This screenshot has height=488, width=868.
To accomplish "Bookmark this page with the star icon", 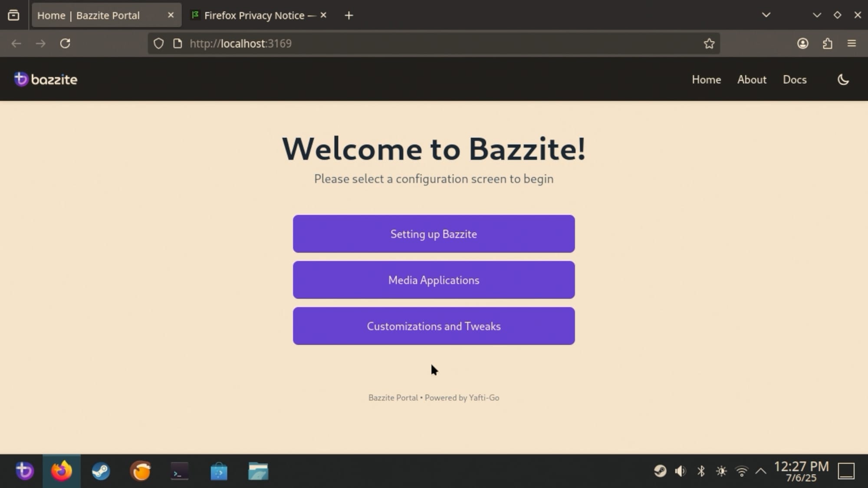I will click(709, 43).
